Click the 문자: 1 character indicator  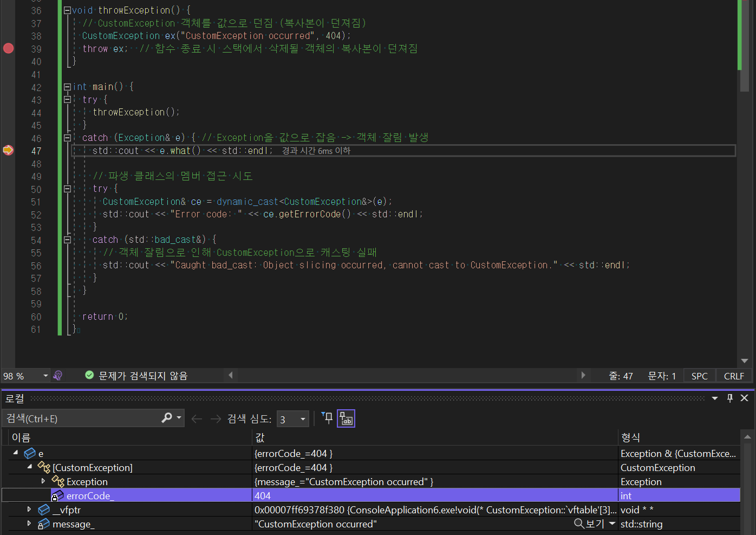[662, 376]
